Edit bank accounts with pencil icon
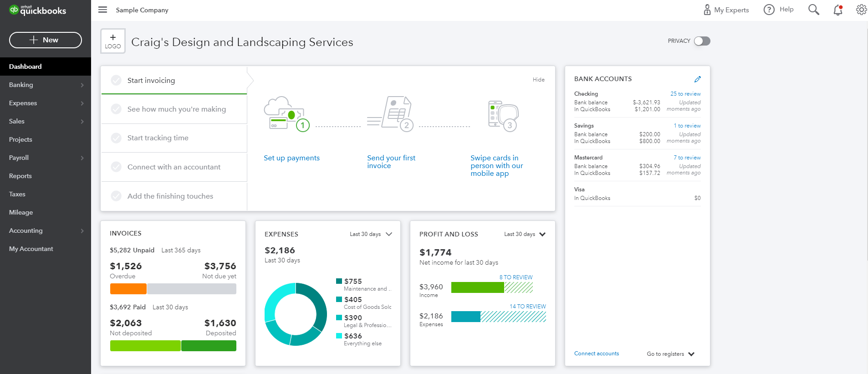Screen dimensions: 868x374 click(x=697, y=79)
